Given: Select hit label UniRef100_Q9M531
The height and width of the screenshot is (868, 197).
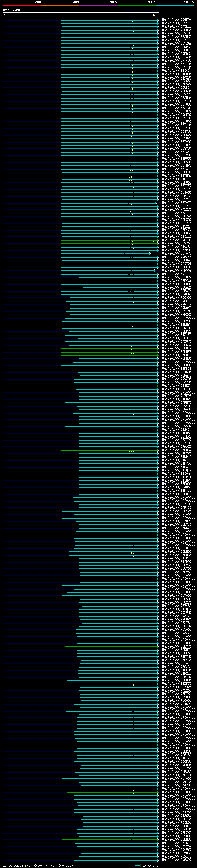Looking at the screenshot, I should click(x=177, y=162).
